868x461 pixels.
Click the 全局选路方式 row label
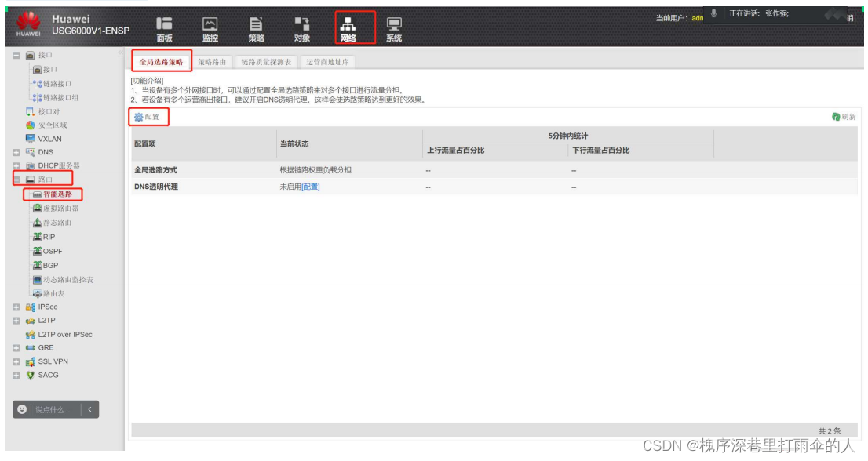155,170
